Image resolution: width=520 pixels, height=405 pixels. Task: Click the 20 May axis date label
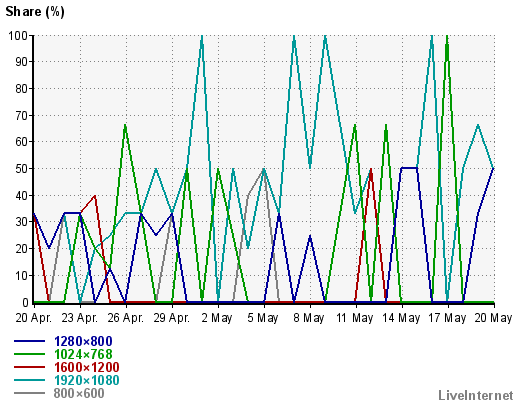point(493,318)
